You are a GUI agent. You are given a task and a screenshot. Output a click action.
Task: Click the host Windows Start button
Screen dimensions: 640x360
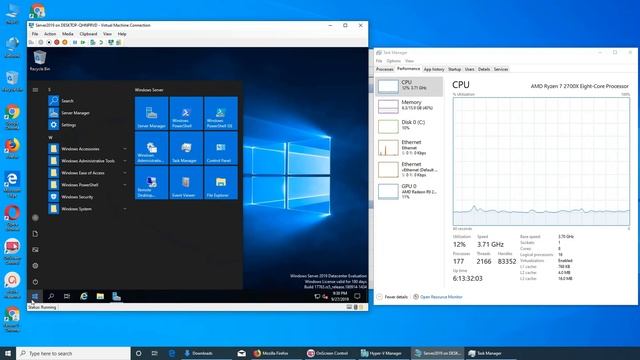8,353
